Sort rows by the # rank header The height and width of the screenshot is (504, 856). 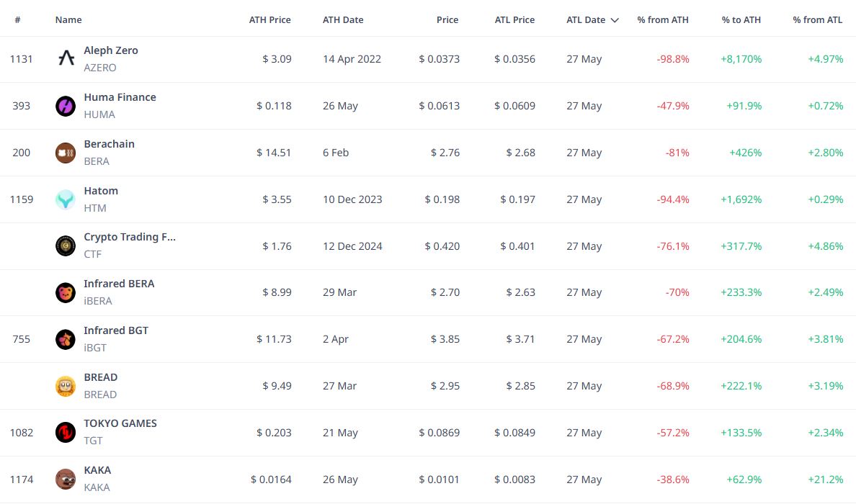point(17,19)
